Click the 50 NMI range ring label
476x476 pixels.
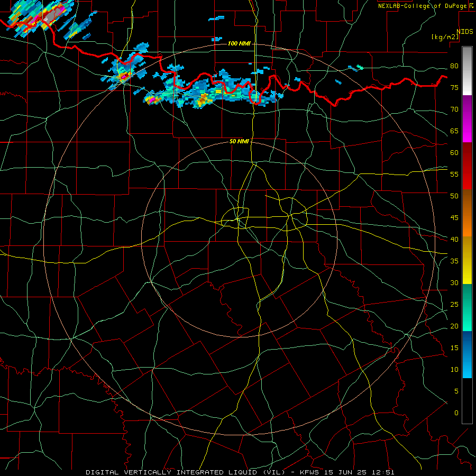pos(239,141)
